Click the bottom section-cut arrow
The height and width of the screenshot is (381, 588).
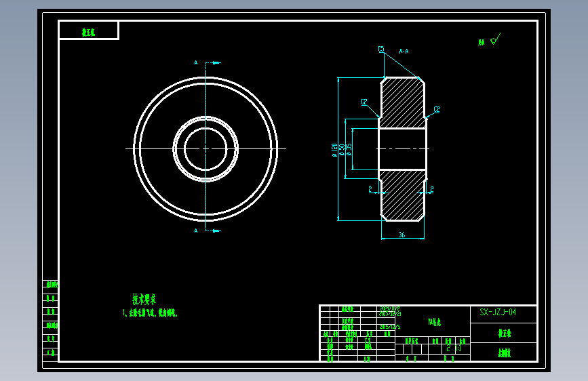click(x=217, y=230)
